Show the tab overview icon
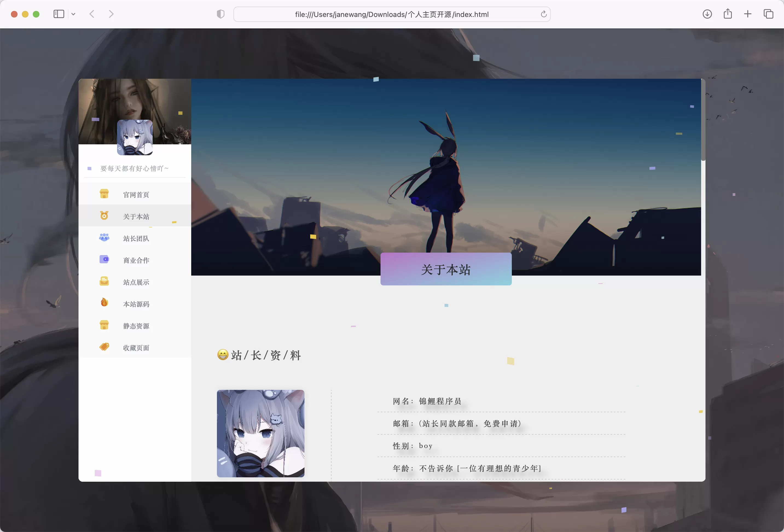The image size is (784, 532). pos(768,14)
